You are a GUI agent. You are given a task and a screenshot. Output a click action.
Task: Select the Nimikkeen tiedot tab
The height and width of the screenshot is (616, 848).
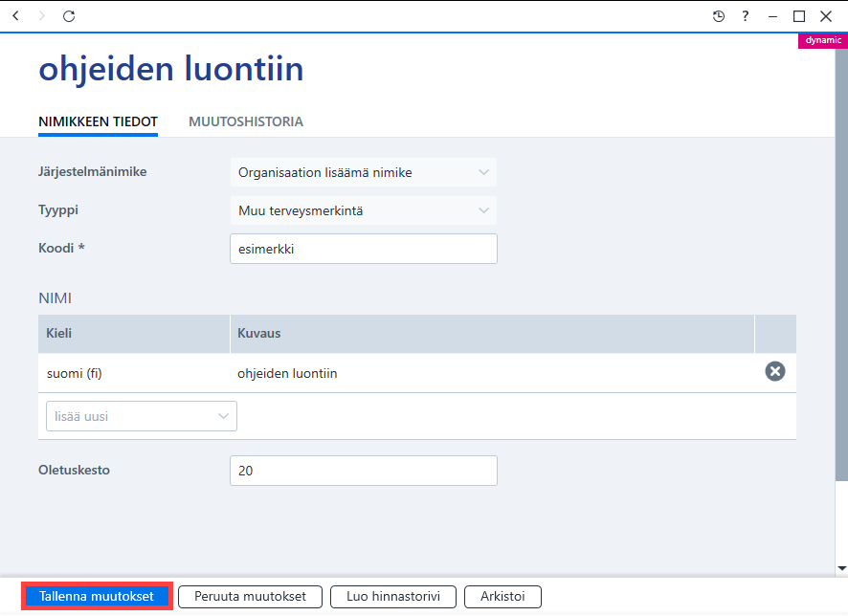[98, 121]
